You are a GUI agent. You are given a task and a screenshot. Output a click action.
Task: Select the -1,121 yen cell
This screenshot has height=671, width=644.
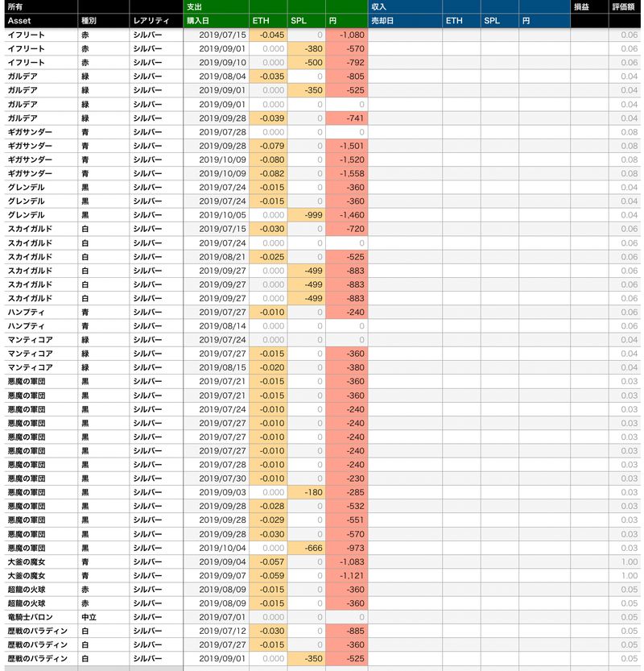click(x=346, y=575)
